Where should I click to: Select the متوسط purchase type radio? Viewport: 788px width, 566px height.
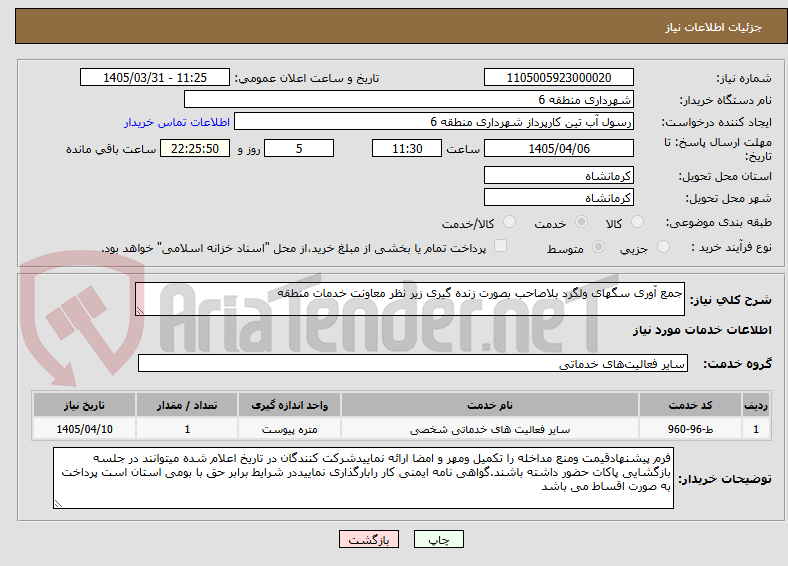pyautogui.click(x=598, y=246)
